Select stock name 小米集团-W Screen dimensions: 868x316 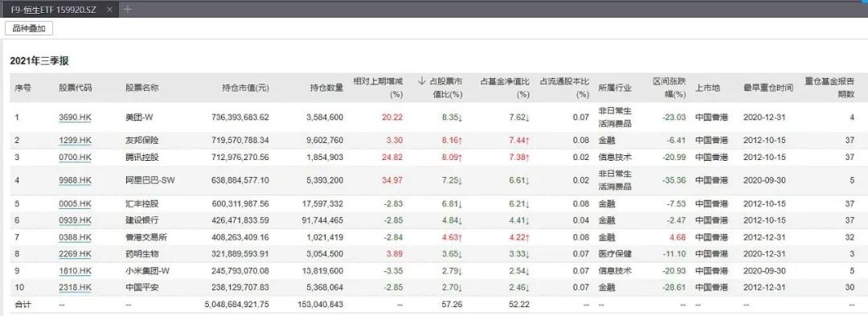pyautogui.click(x=147, y=271)
